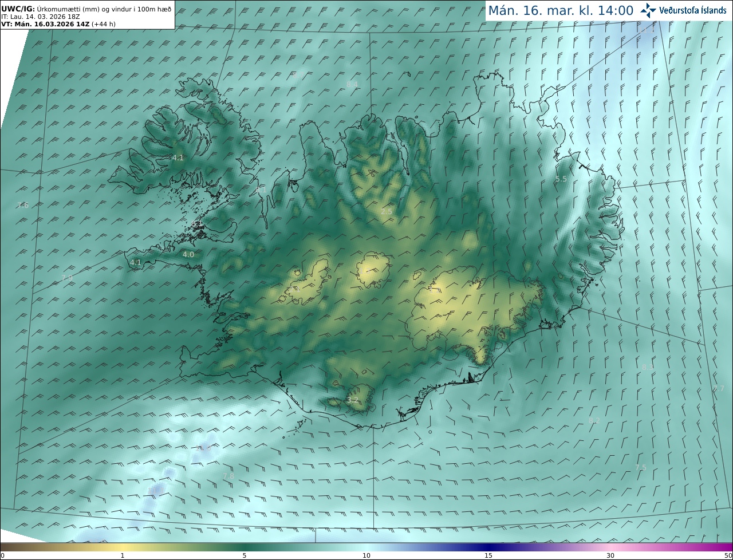733x560 pixels.
Task: Click the '3.2' value on the map
Action: [x=353, y=400]
